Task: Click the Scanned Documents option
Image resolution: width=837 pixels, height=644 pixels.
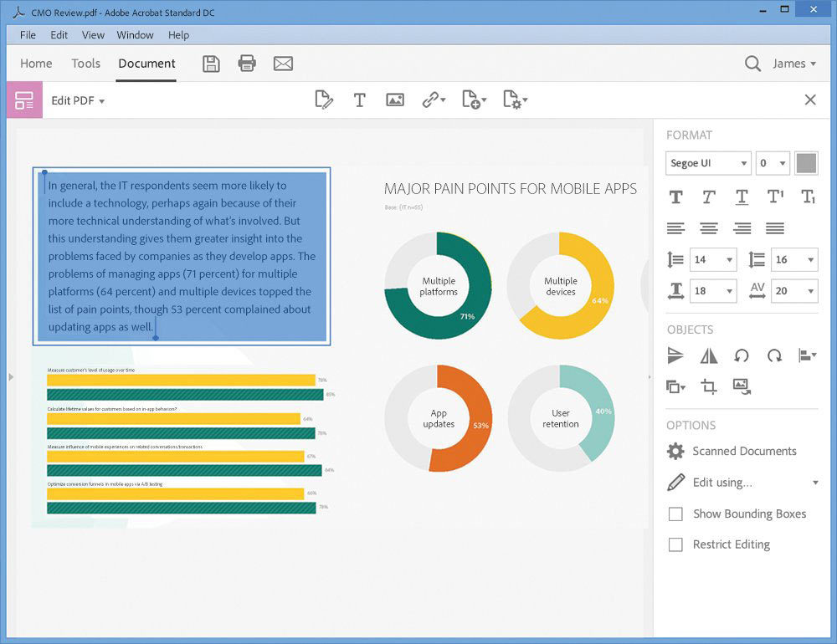Action: tap(744, 452)
